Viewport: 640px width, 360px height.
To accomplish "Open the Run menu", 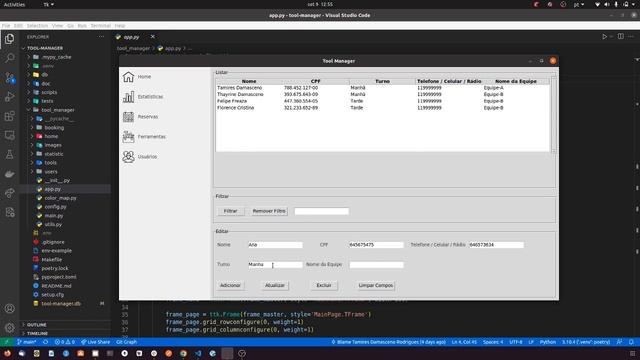I will (x=82, y=26).
